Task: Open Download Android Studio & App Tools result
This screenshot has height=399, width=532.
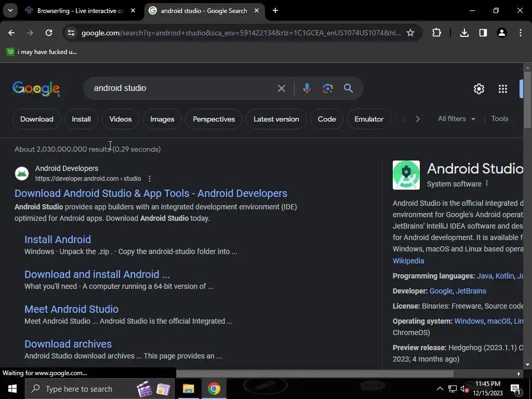Action: pyautogui.click(x=151, y=193)
